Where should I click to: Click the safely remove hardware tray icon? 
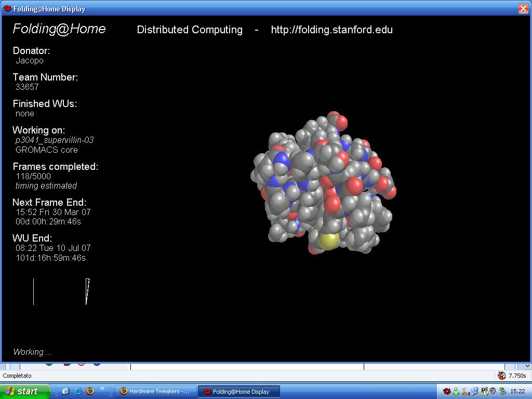pos(502,391)
